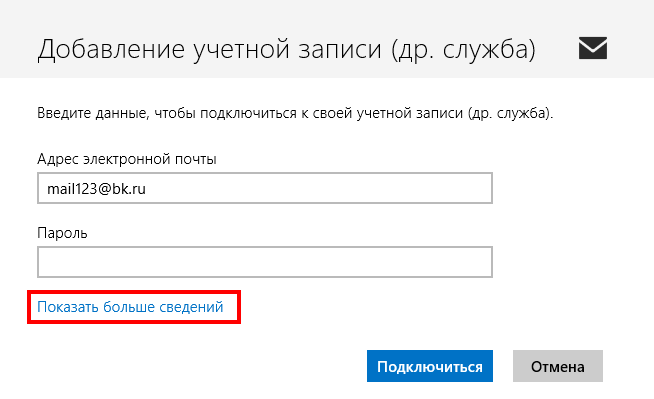Click the envelope mail icon in header
Screen dimensions: 654x399
(x=593, y=48)
